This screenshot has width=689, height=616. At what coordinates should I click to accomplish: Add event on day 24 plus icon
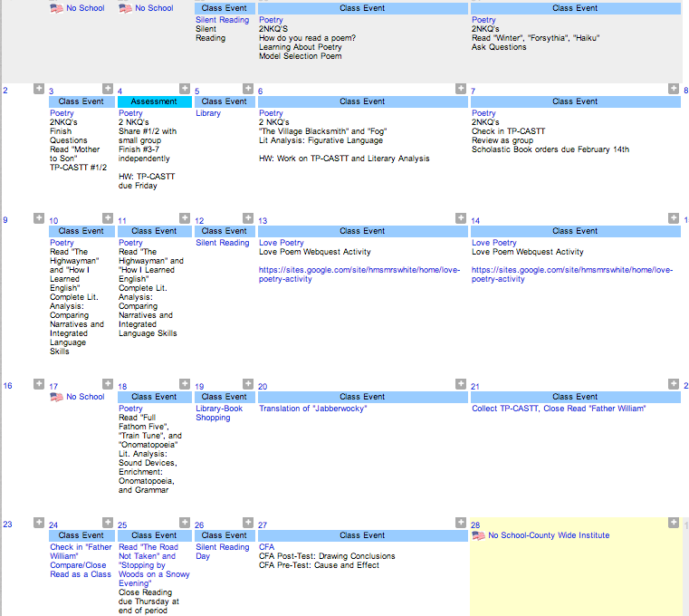tap(108, 523)
